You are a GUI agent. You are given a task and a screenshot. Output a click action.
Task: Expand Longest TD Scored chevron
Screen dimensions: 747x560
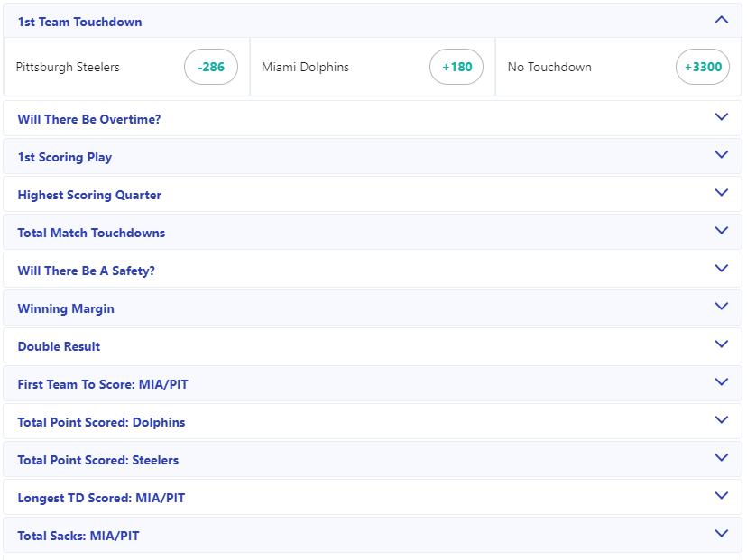click(x=721, y=495)
